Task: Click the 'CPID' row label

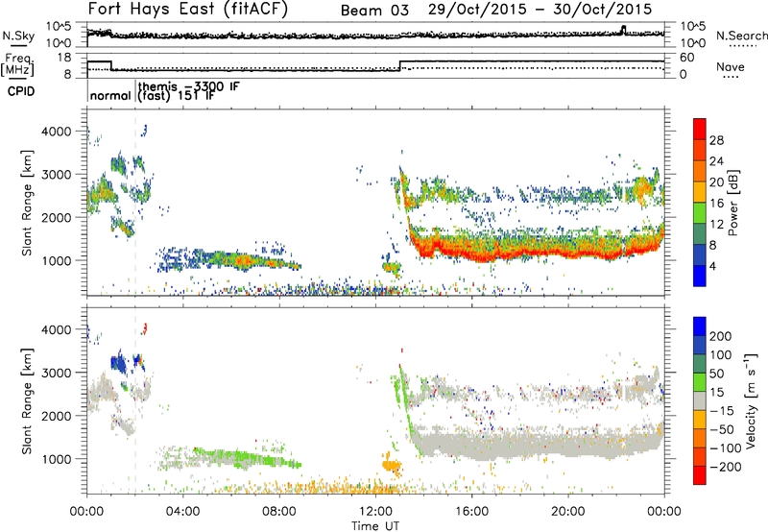Action: coord(21,91)
